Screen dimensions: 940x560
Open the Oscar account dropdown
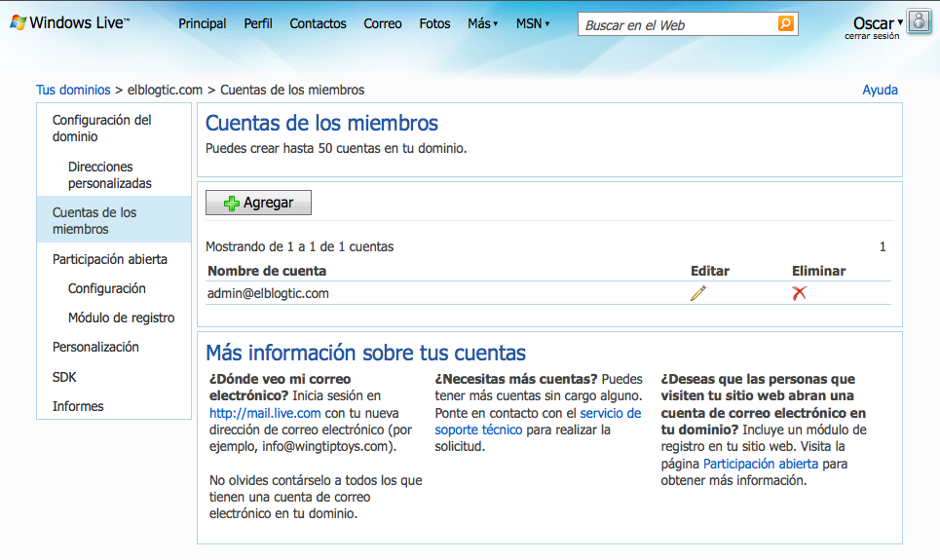coord(878,22)
